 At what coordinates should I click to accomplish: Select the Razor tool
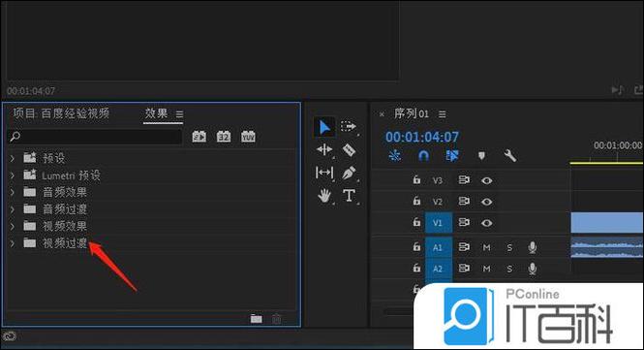(x=349, y=149)
